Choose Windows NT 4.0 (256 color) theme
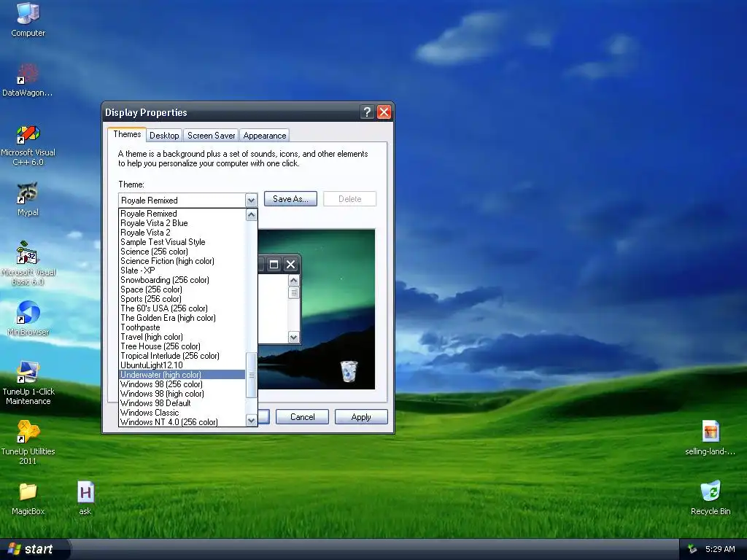This screenshot has height=560, width=747. [182, 422]
